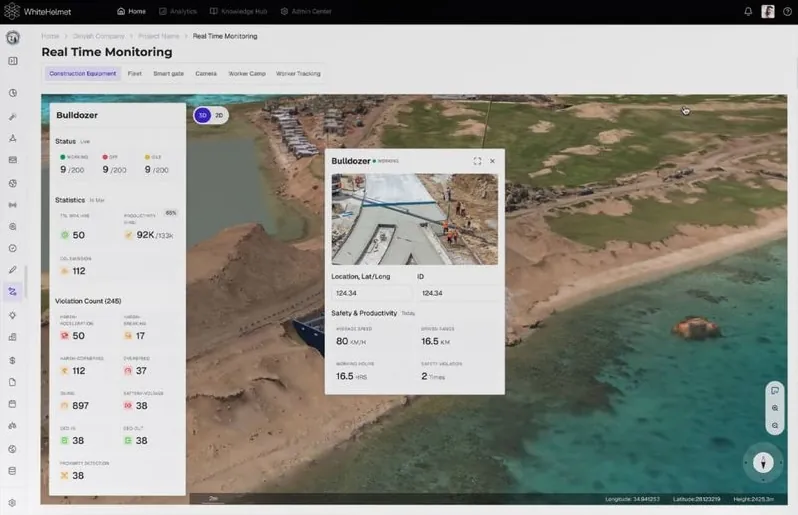Go to Home in top navigation

point(131,11)
